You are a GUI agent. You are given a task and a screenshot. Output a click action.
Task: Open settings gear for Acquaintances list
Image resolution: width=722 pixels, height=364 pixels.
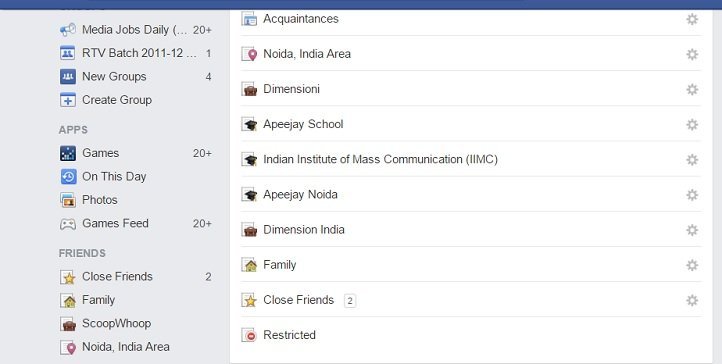coord(692,19)
